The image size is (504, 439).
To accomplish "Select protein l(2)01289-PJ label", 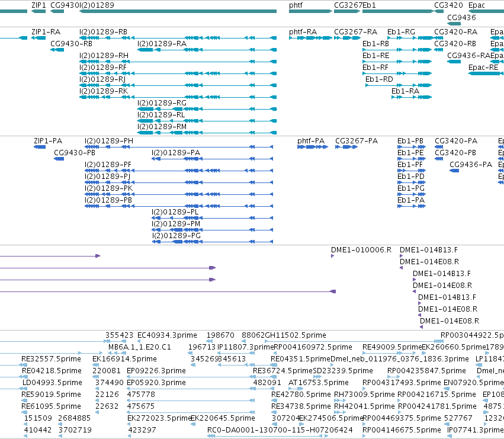I will pyautogui.click(x=108, y=177).
